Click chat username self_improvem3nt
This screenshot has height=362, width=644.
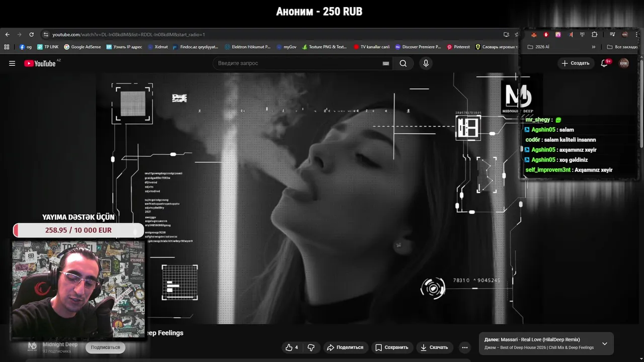tap(548, 170)
